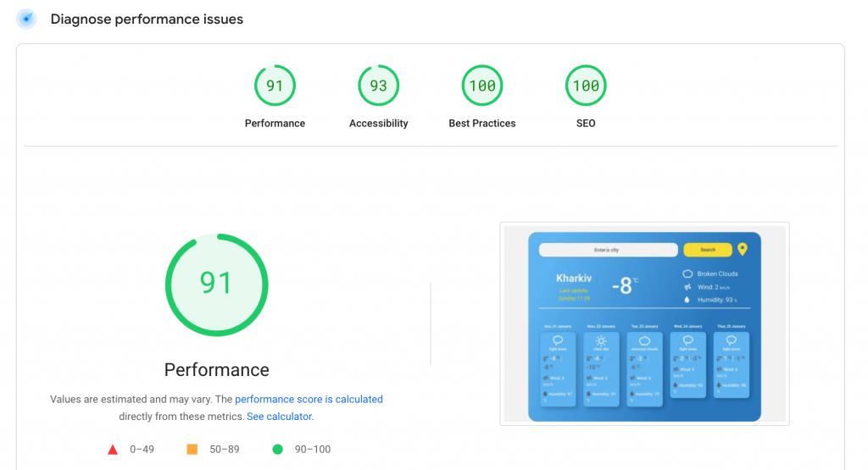Screen dimensions: 868x470
Task: Open the SEO score gauge
Action: click(x=586, y=86)
